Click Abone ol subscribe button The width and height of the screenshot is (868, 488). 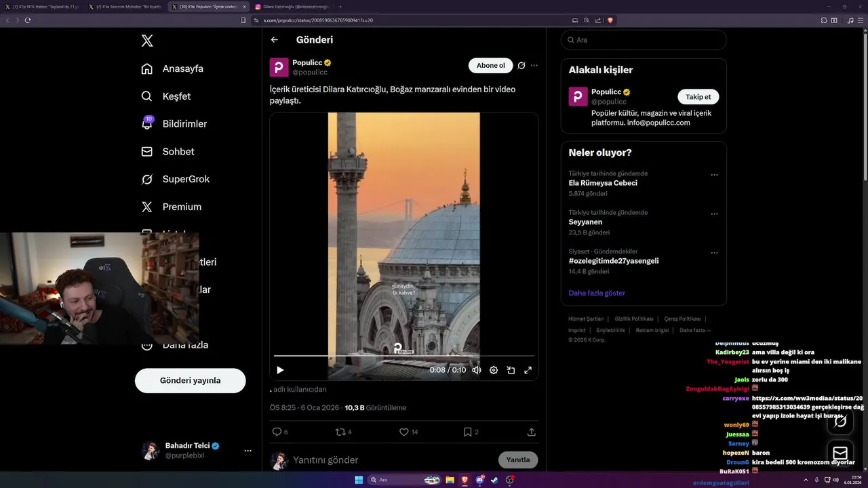490,66
